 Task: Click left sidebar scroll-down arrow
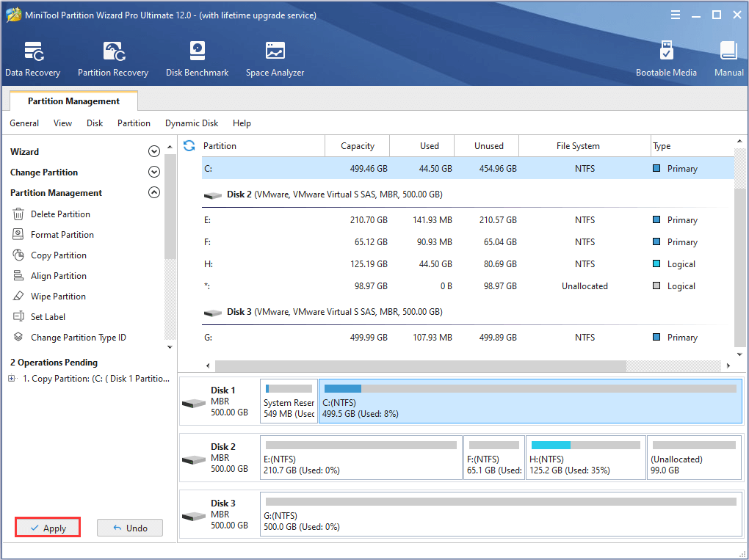click(170, 347)
